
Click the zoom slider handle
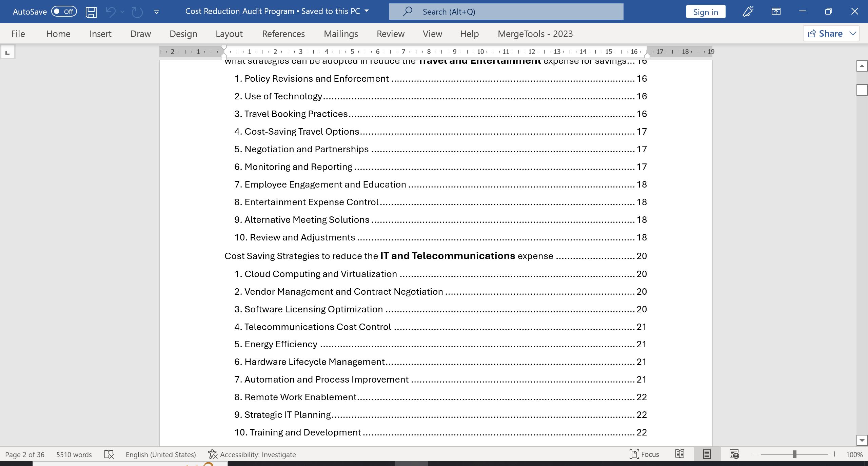tap(794, 454)
